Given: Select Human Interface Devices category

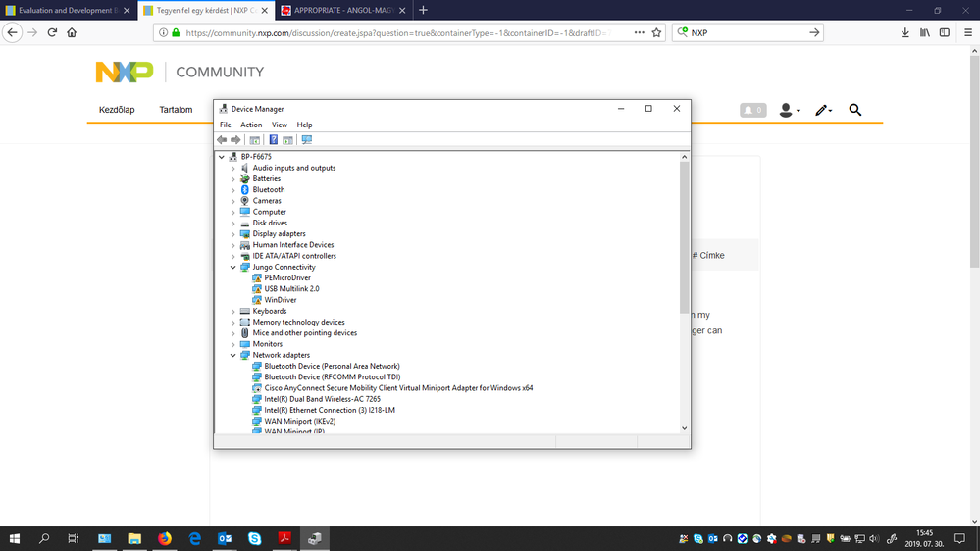Looking at the screenshot, I should pyautogui.click(x=293, y=245).
